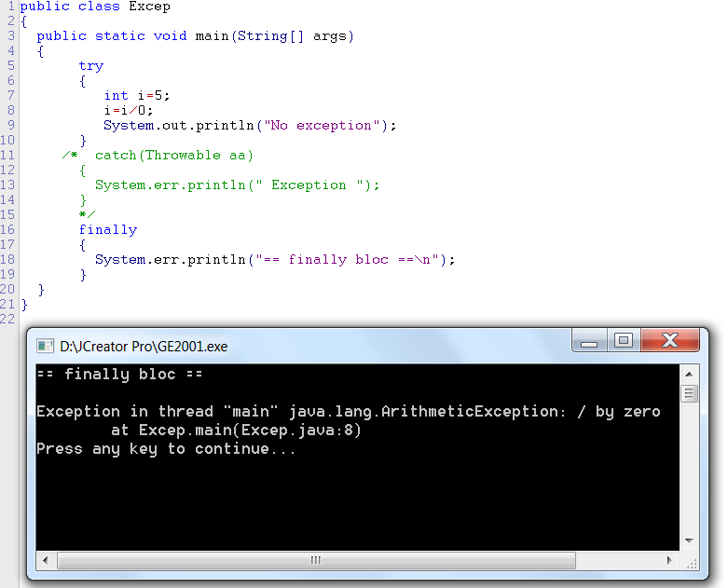Click the console resize grip corner
This screenshot has height=588, width=728.
[x=691, y=563]
